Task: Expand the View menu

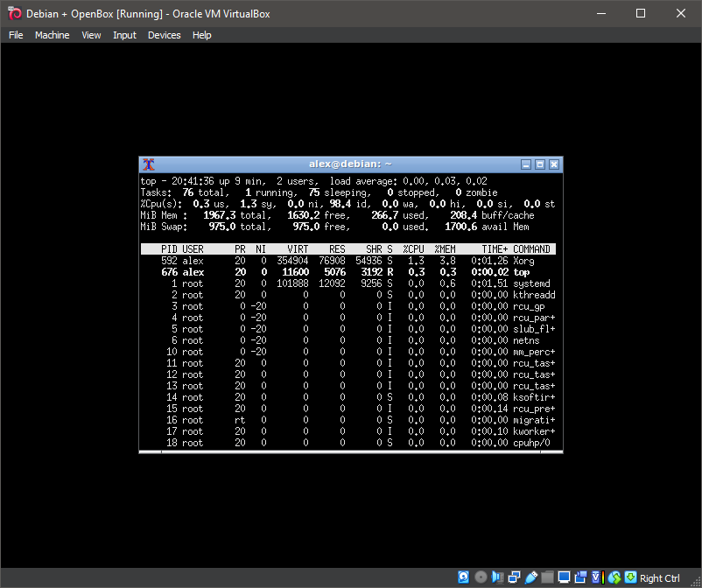Action: point(91,35)
